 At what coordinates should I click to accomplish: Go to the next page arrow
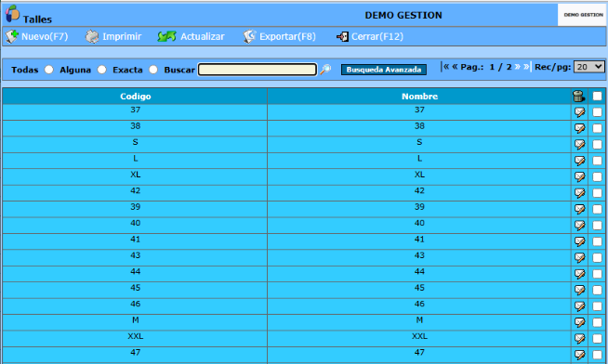[x=517, y=67]
